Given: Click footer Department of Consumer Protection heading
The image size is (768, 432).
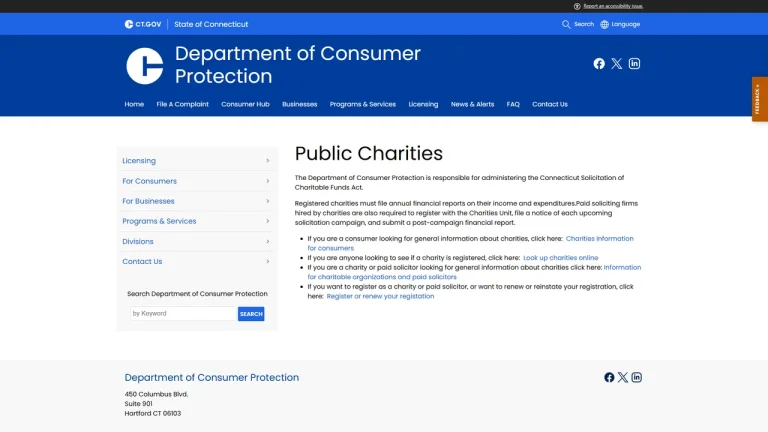Looking at the screenshot, I should click(212, 377).
